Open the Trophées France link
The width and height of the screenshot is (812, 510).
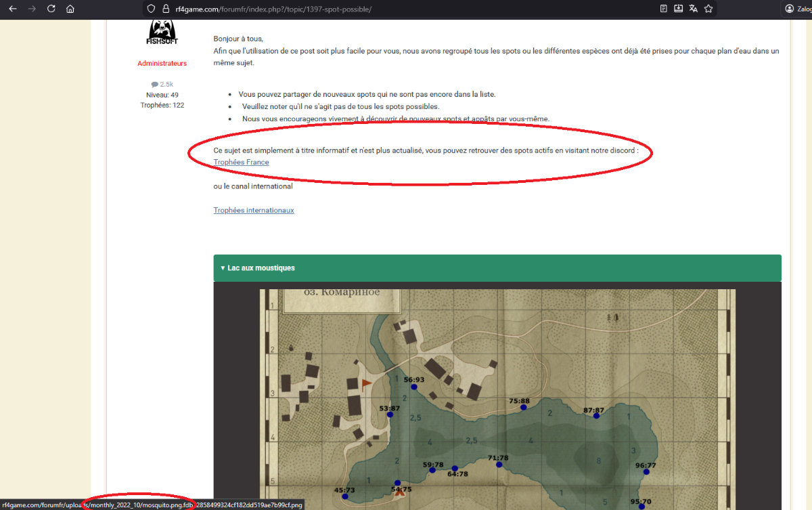tap(241, 163)
